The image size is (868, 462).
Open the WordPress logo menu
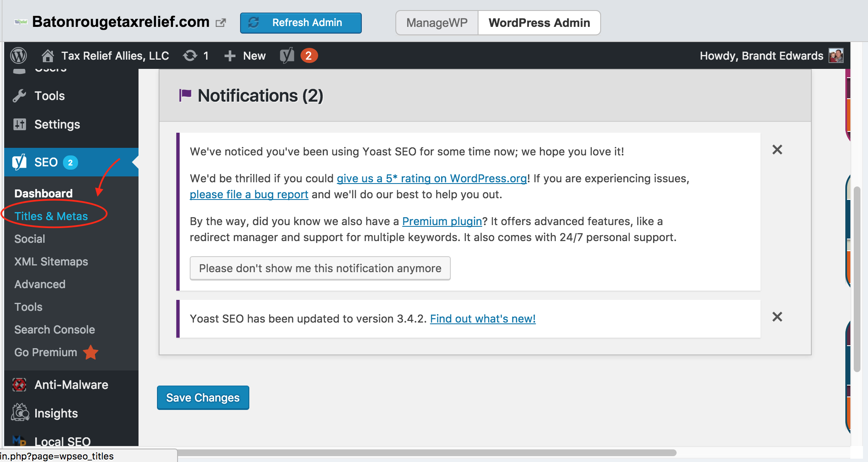click(x=18, y=55)
